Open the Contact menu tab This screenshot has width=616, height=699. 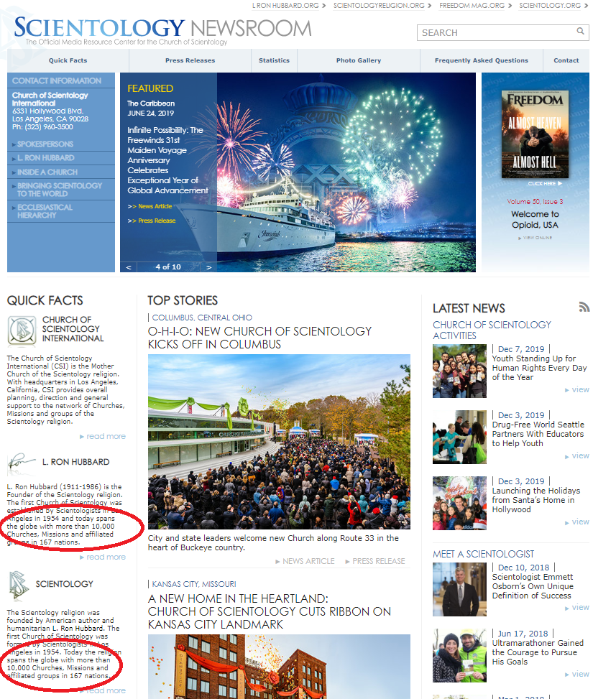tap(566, 60)
